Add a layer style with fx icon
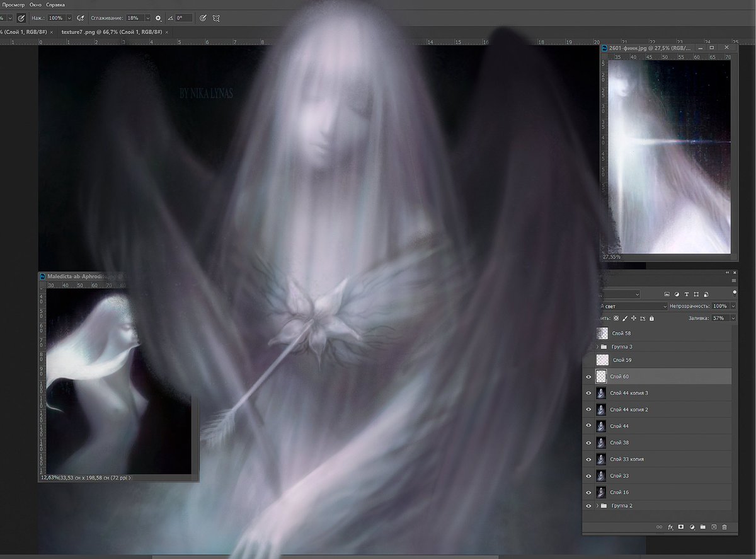Viewport: 756px width, 559px height. click(x=670, y=527)
